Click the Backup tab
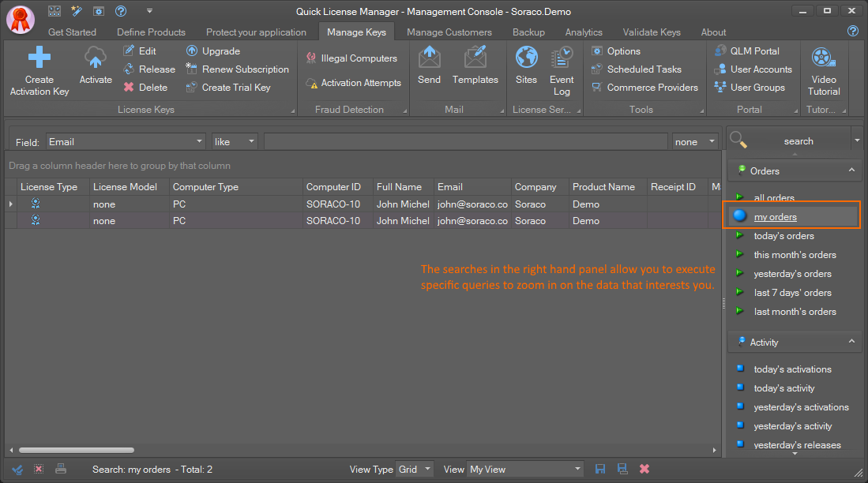This screenshot has height=483, width=868. tap(528, 32)
